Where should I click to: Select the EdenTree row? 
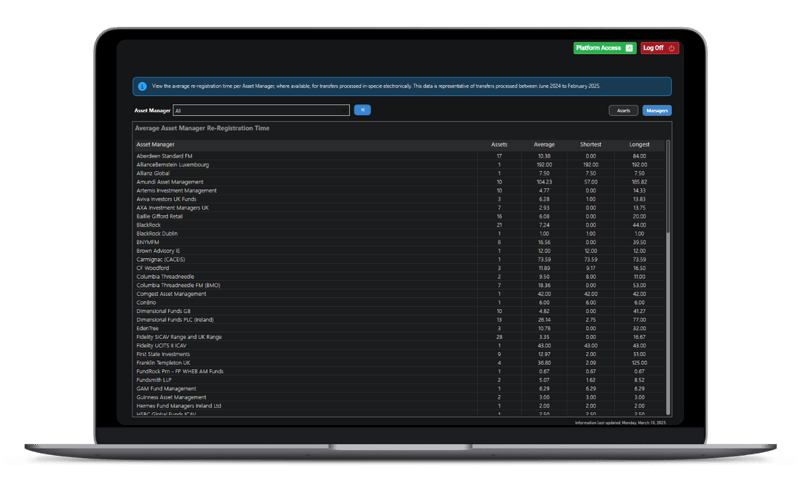pyautogui.click(x=400, y=328)
